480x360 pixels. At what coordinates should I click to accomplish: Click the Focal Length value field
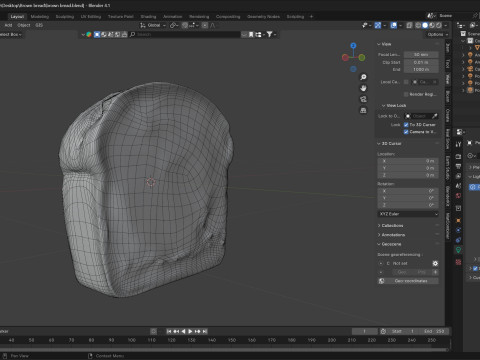pyautogui.click(x=421, y=54)
